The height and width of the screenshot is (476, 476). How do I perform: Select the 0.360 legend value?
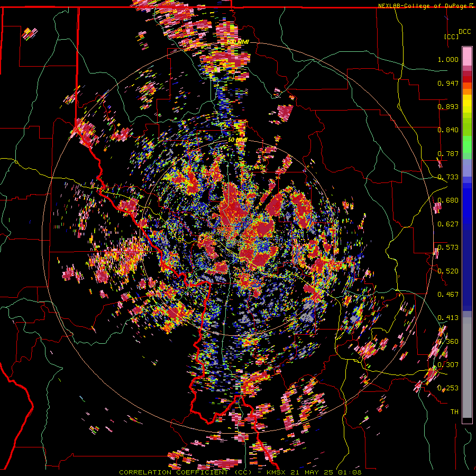pyautogui.click(x=448, y=342)
